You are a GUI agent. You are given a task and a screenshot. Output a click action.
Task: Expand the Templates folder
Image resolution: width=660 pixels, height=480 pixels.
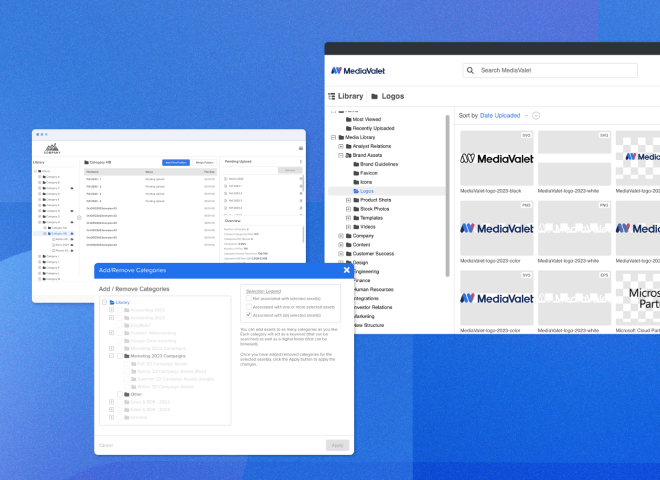(349, 218)
